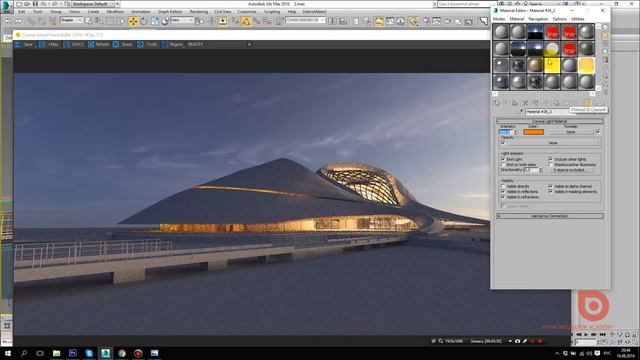
Task: Click the Align tool icon
Action: tap(343, 21)
